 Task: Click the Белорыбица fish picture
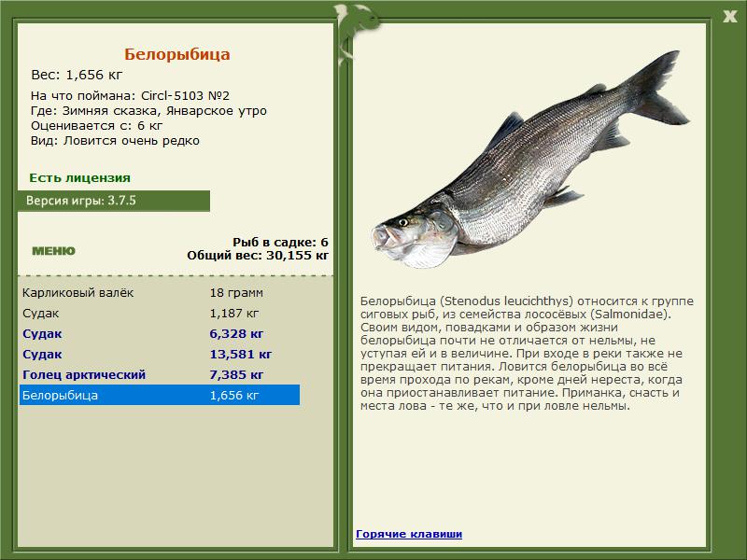[530, 160]
